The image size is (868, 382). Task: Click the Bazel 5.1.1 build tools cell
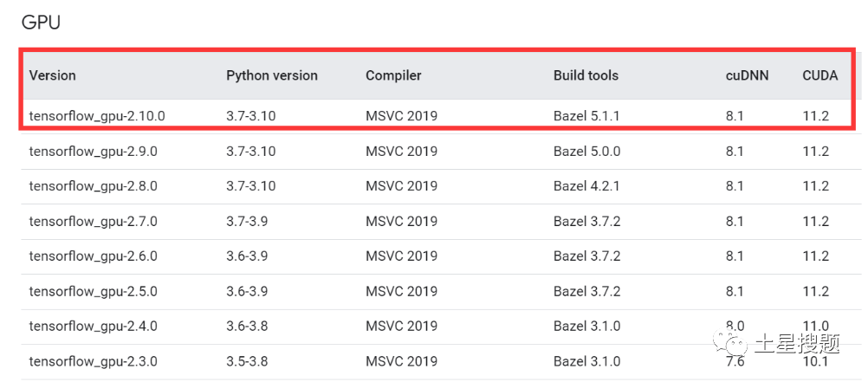click(586, 116)
